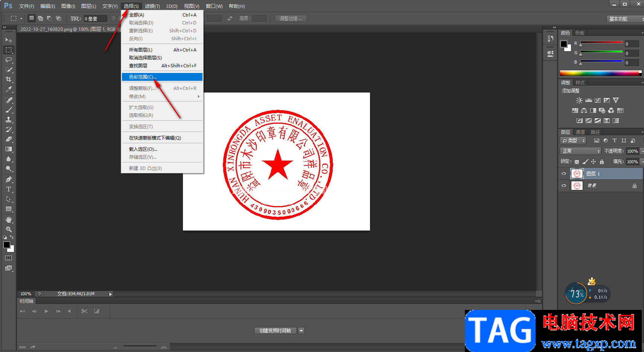
Task: Select the Brush tool
Action: 9,110
